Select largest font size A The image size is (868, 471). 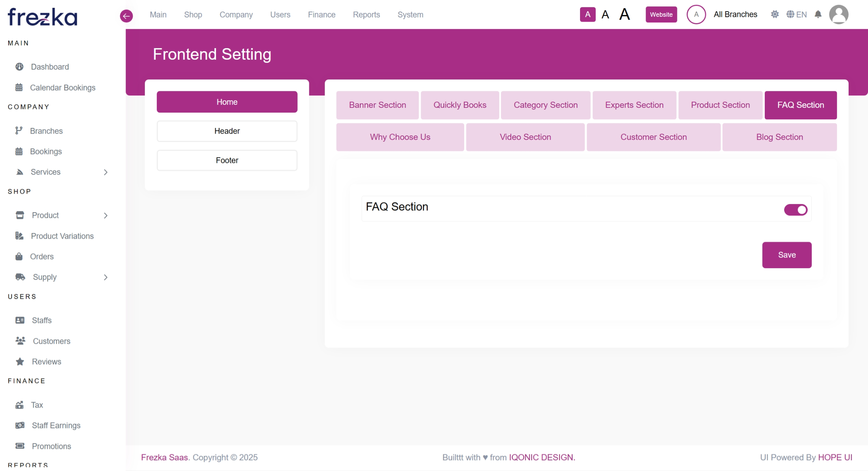coord(624,15)
